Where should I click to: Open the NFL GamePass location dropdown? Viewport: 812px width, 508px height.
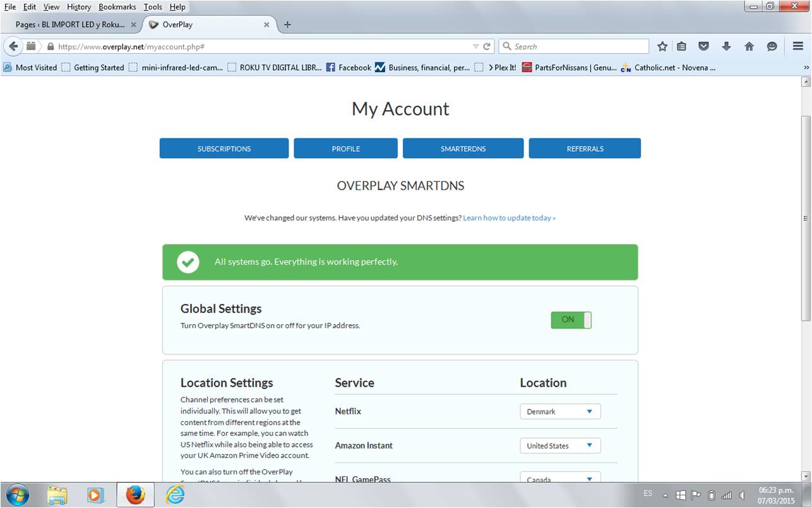pyautogui.click(x=560, y=478)
